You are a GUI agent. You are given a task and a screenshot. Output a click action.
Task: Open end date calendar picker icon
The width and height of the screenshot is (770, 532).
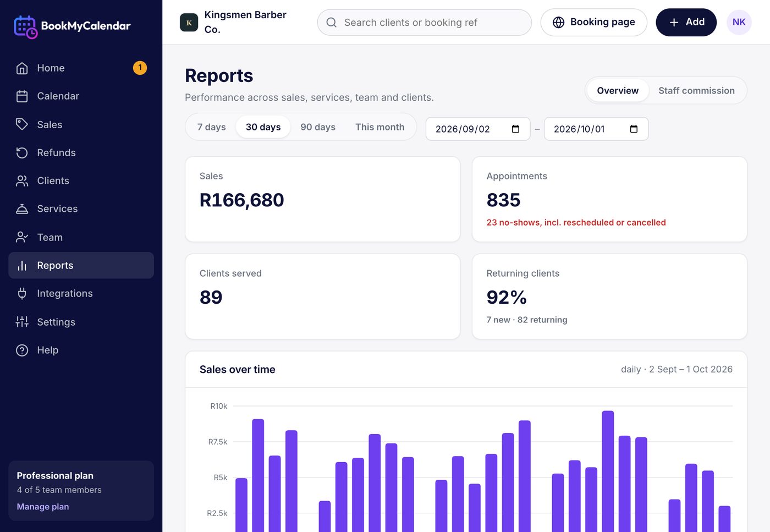634,129
